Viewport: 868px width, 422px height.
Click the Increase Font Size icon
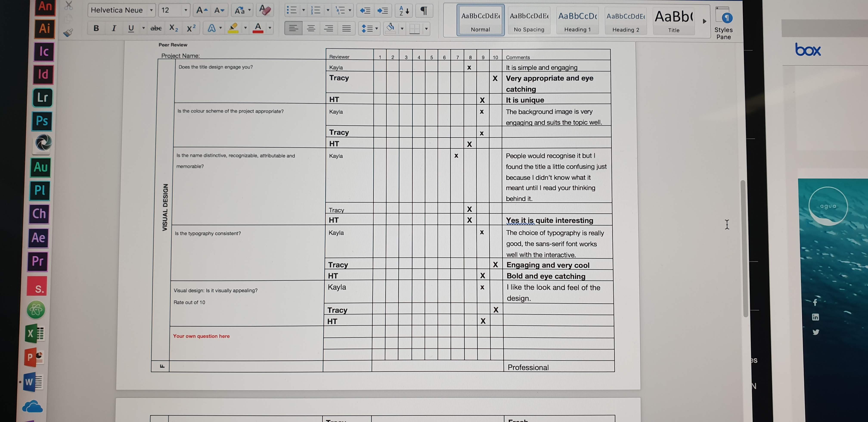click(201, 11)
